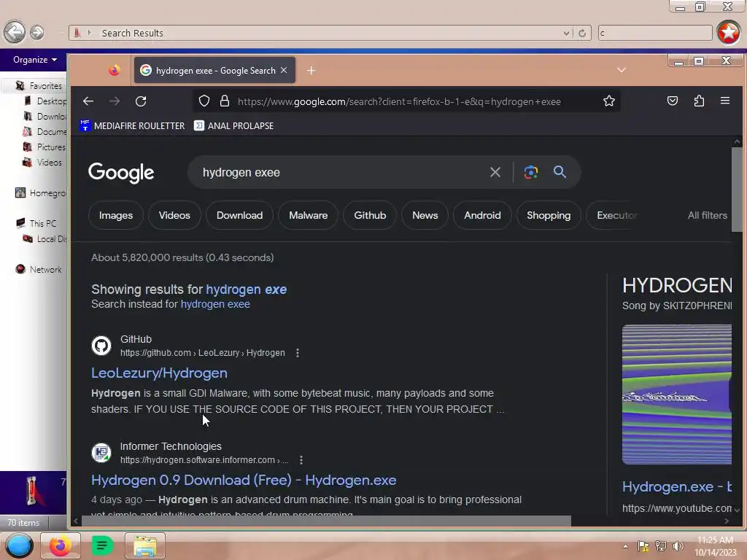This screenshot has height=560, width=747.
Task: Click red star button in Explorer
Action: pos(729,32)
